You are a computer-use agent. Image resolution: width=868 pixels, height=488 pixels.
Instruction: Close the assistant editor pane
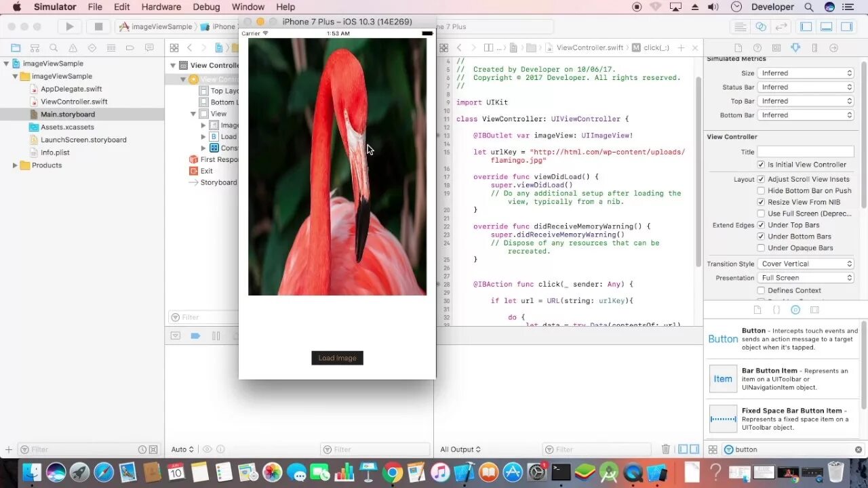pos(695,48)
